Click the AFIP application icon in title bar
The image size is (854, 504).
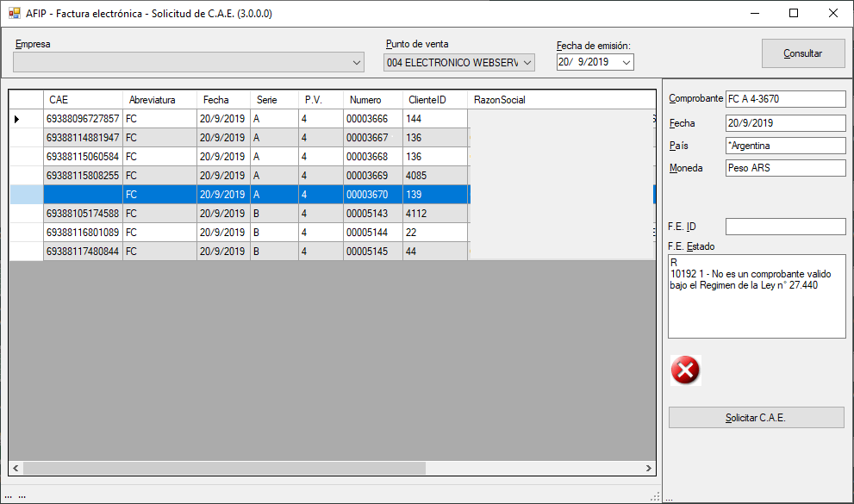(x=14, y=13)
